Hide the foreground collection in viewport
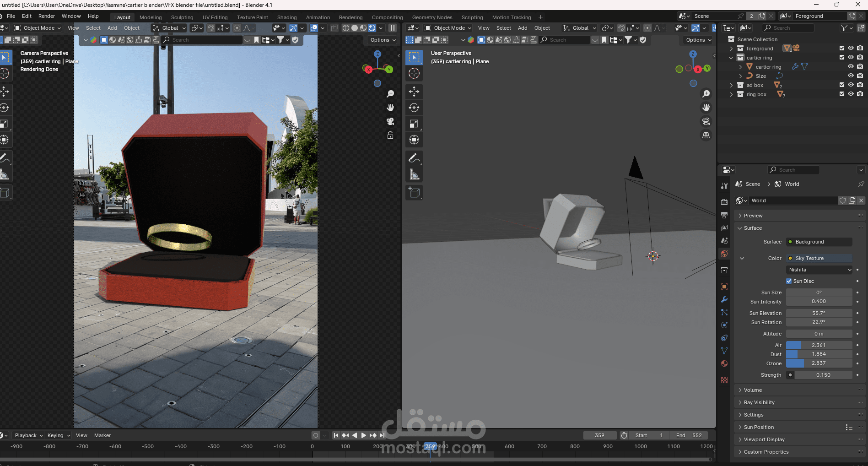Viewport: 868px width, 466px height. point(851,48)
